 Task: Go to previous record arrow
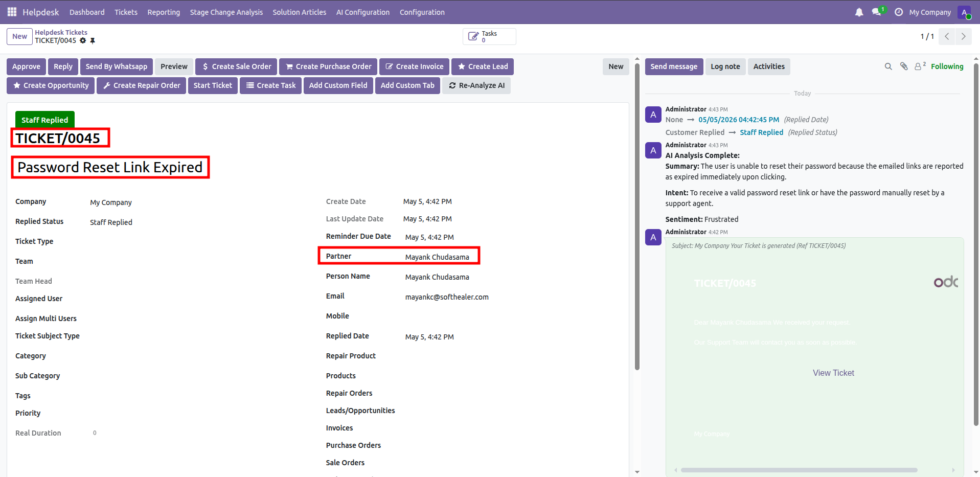click(947, 36)
